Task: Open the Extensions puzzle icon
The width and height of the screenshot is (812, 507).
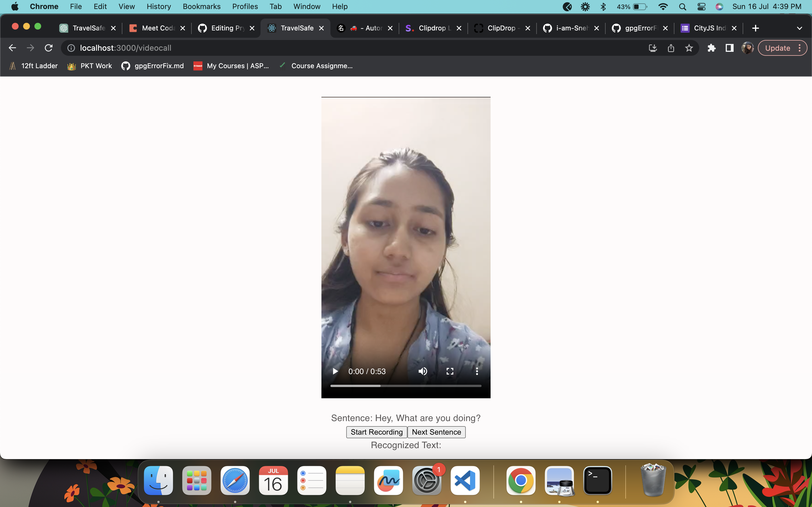Action: (711, 48)
